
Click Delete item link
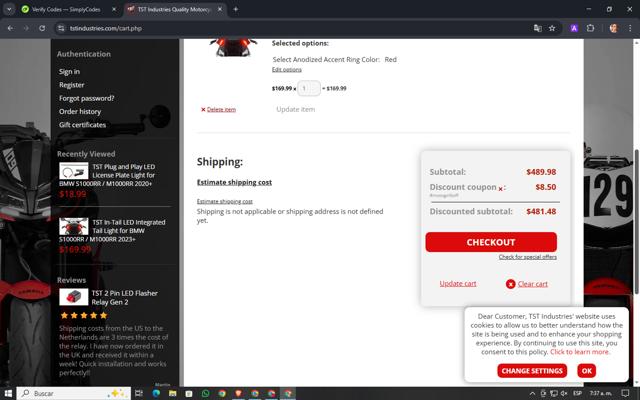coord(221,109)
